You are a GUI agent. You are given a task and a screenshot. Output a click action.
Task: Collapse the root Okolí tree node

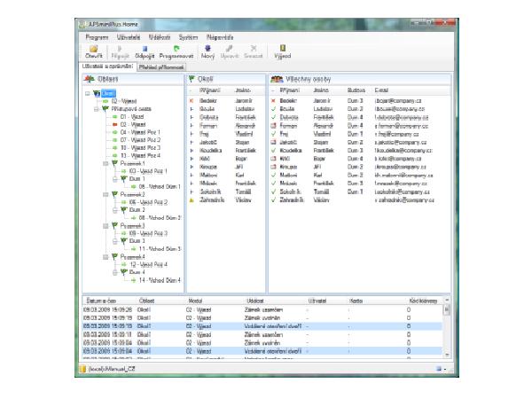tap(88, 93)
